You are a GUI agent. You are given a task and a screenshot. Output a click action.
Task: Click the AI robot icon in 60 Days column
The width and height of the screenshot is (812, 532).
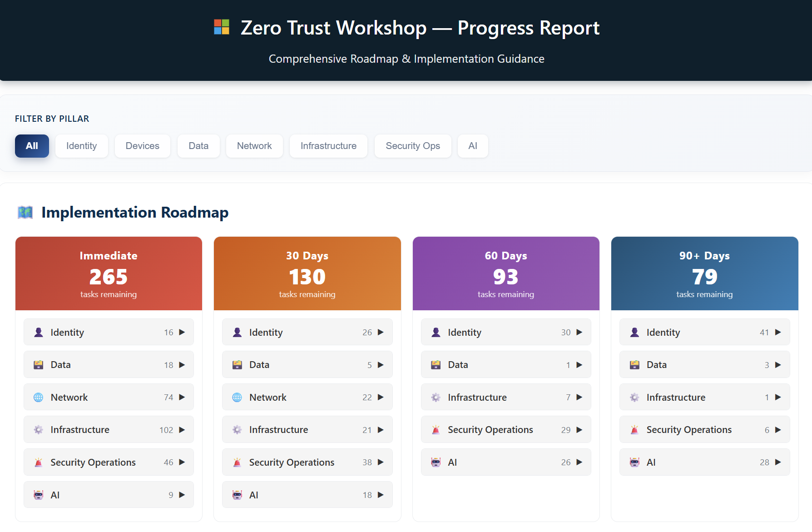(436, 462)
